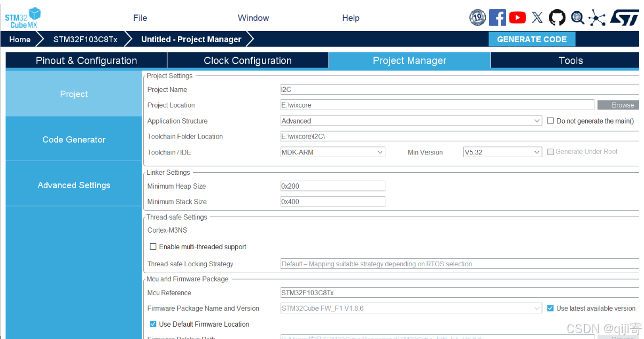Image resolution: width=644 pixels, height=339 pixels.
Task: Select the STM32F103C8Tx breadcrumb
Action: [86, 39]
